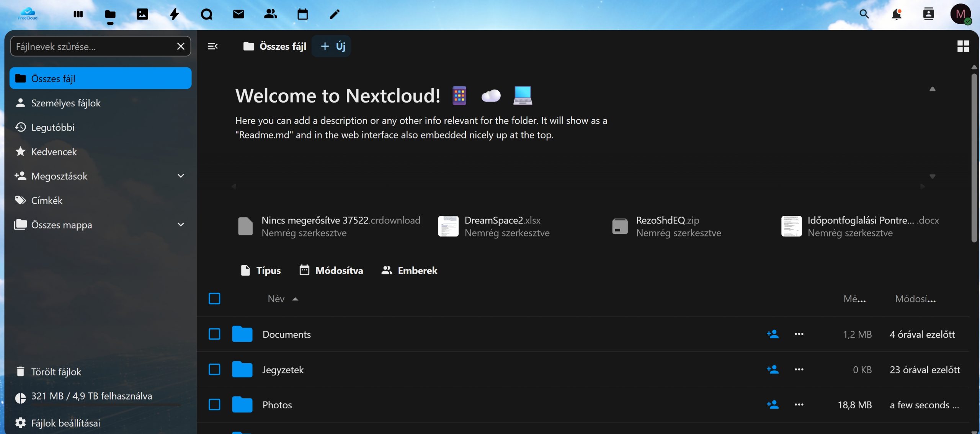Open the Mail envelope icon
Screen dimensions: 980x434
pos(238,15)
